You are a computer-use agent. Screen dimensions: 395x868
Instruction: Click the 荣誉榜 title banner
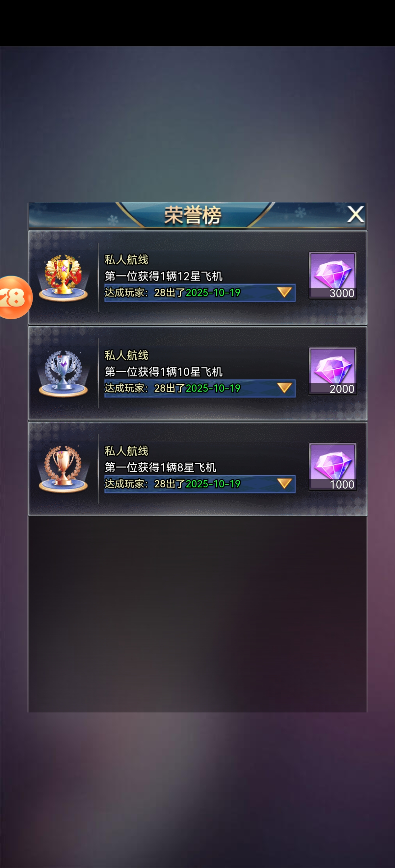[x=193, y=215]
